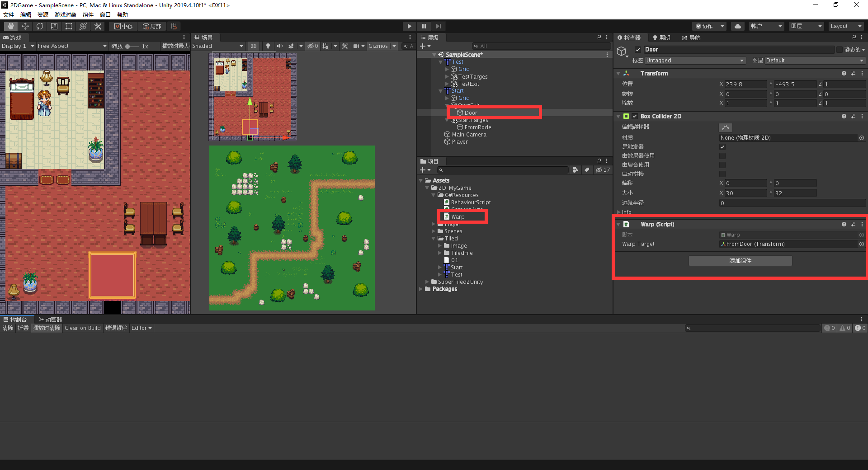The width and height of the screenshot is (868, 470).
Task: Uncheck the Door active checkbox in the inspector
Action: tap(638, 50)
